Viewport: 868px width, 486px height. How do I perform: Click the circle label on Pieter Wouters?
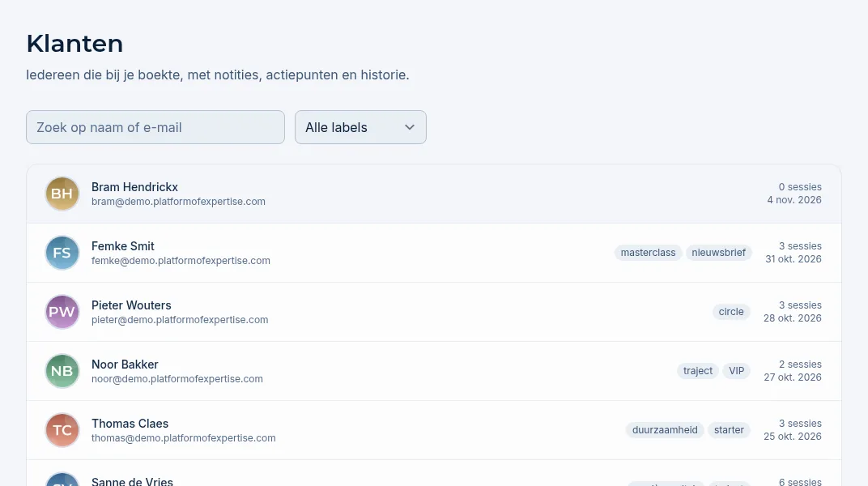731,312
